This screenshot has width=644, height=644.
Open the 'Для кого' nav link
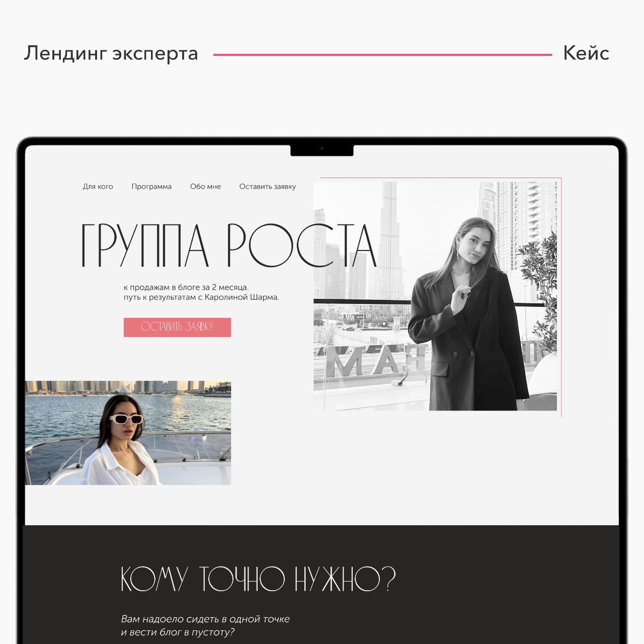[98, 187]
